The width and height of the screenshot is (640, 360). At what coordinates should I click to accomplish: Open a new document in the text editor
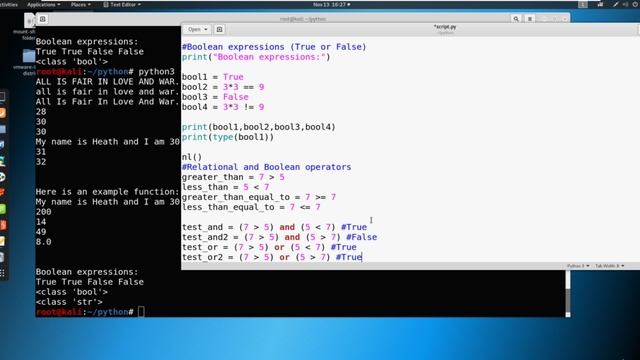219,29
